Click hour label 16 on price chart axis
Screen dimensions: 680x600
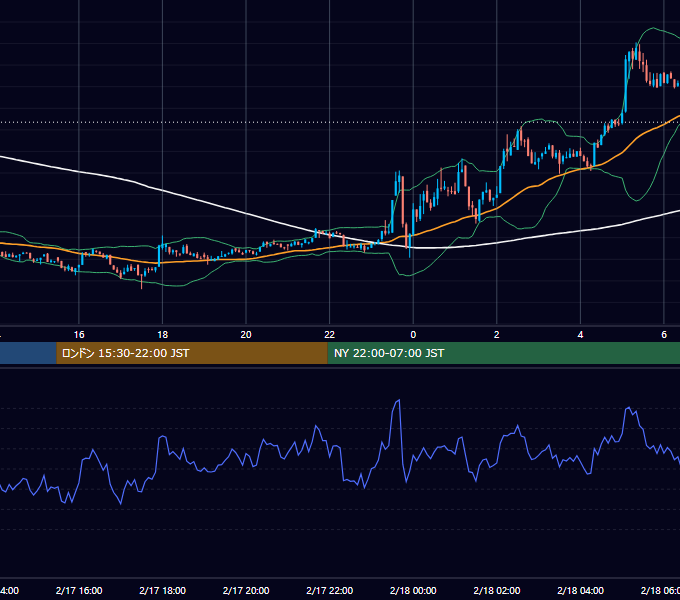coord(79,335)
